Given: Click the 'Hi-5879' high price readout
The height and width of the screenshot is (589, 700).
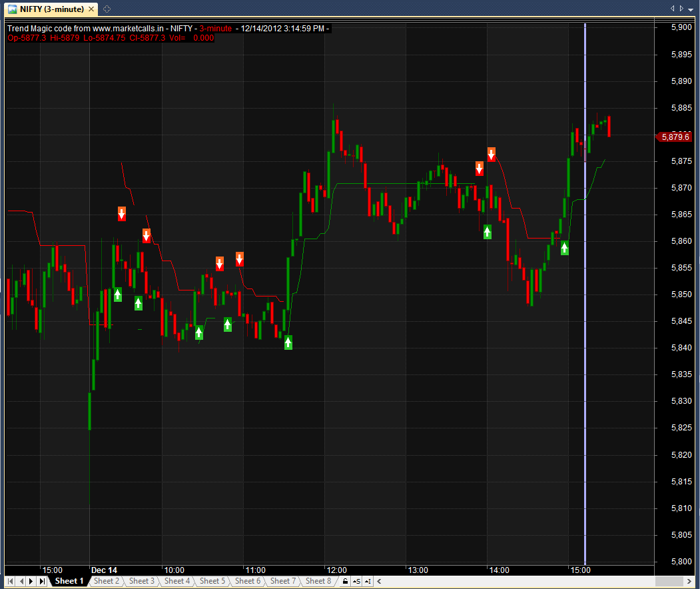Looking at the screenshot, I should coord(65,38).
